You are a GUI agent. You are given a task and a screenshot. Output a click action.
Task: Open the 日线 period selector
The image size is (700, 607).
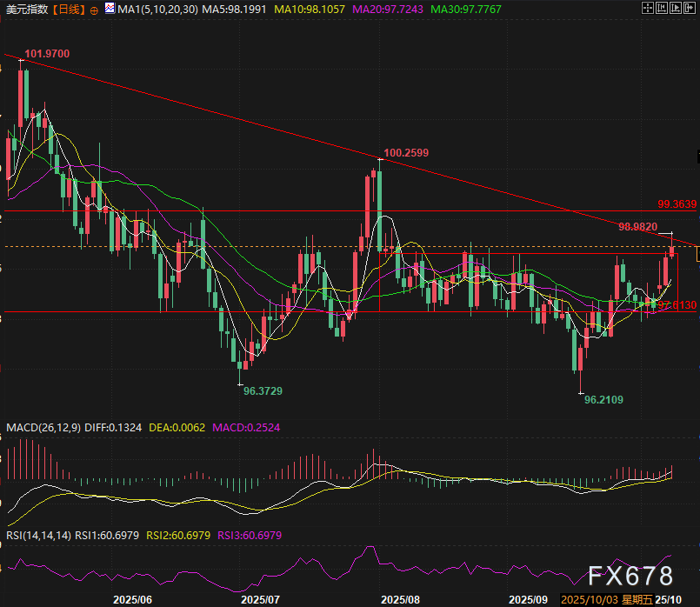point(68,10)
